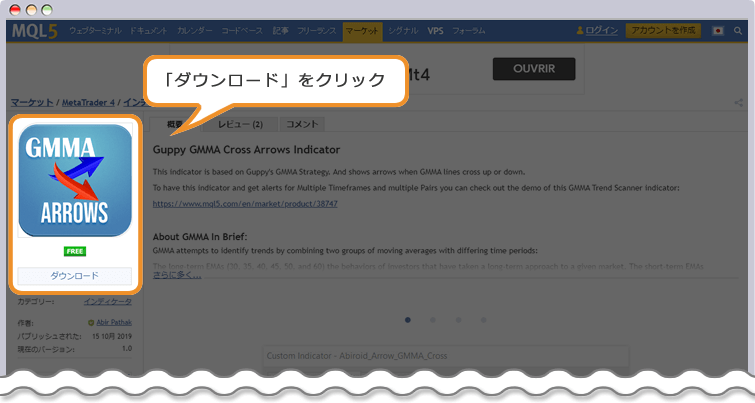
Task: Click the マーケット breadcrumb link
Action: pyautogui.click(x=32, y=103)
